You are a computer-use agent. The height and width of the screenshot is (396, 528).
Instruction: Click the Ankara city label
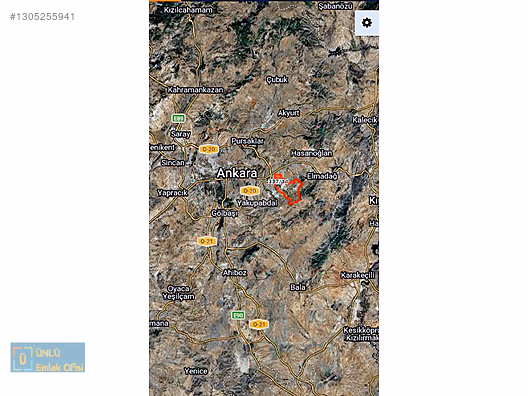point(237,173)
